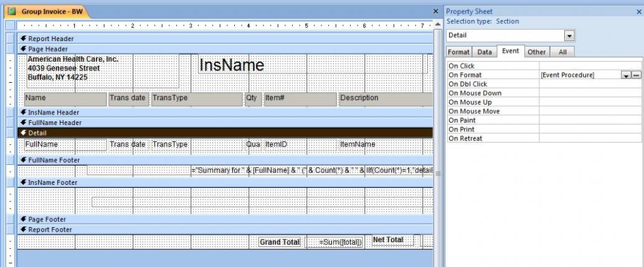Close the Property Sheet pane
This screenshot has width=644, height=267.
638,12
